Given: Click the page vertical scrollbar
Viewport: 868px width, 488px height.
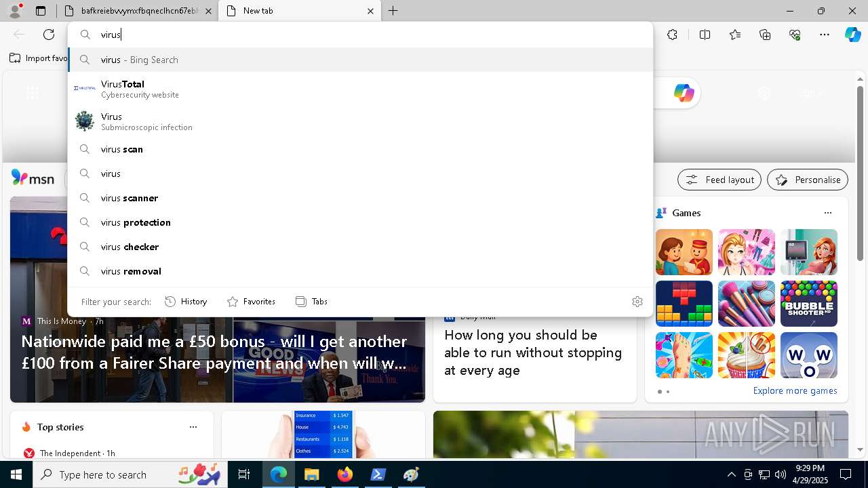Looking at the screenshot, I should click(861, 173).
